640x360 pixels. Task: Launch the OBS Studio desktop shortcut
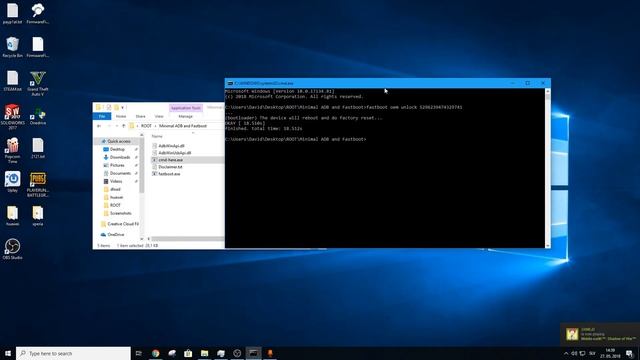[x=12, y=249]
